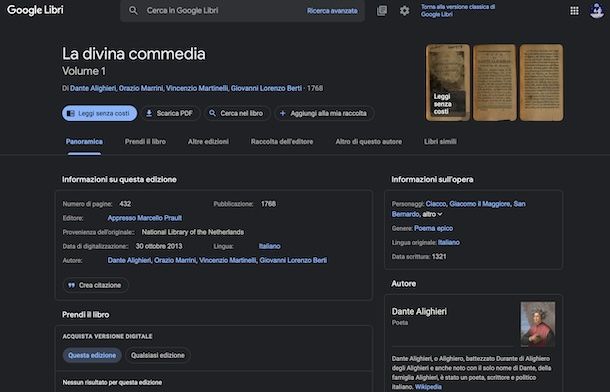
Task: Select Questa edizione chip
Action: tap(92, 355)
